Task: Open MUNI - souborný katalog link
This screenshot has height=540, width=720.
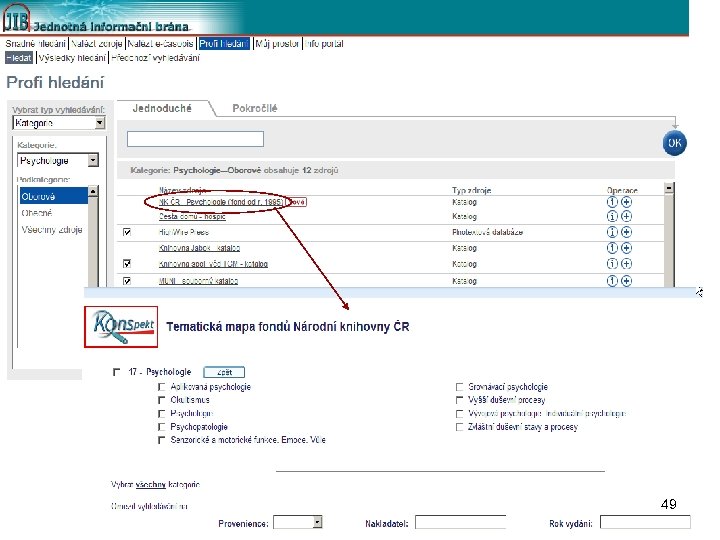Action: pos(198,281)
